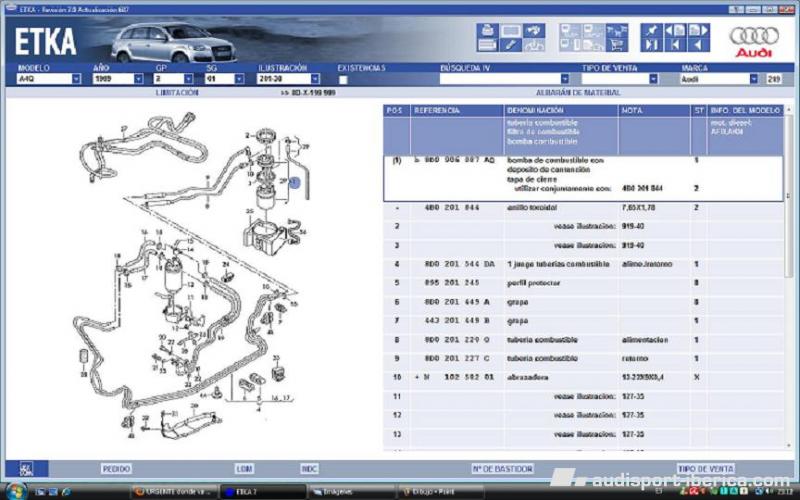Click the parts table vertical scrollbar thumb
This screenshot has width=800, height=500.
pyautogui.click(x=789, y=196)
